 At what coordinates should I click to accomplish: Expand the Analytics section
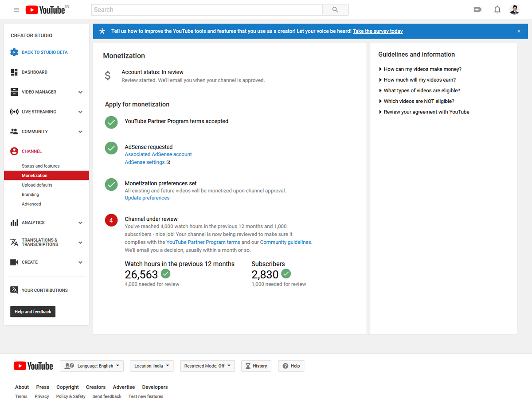click(x=80, y=223)
